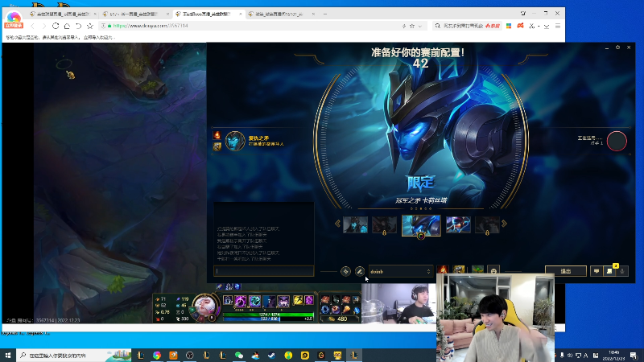Click Kalista champion portrait in team list

pyautogui.click(x=235, y=141)
